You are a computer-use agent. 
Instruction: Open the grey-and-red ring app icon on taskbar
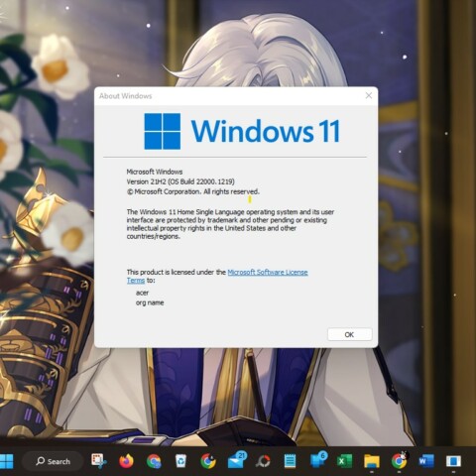tap(263, 461)
